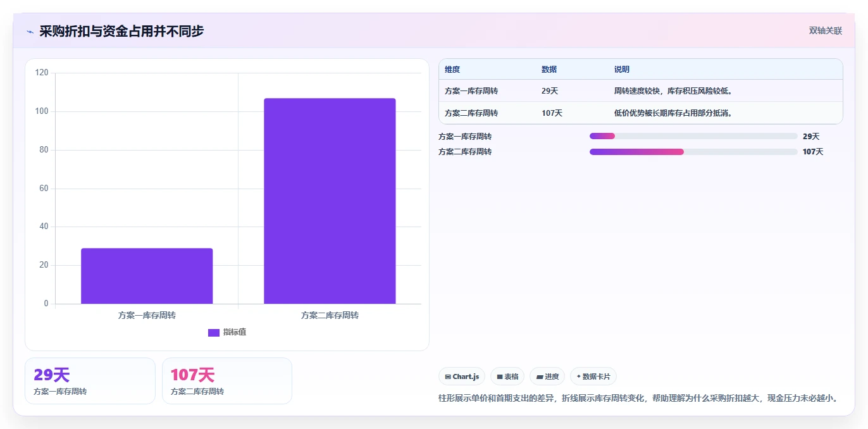Click the 方案一库存周转 progress bar
The width and height of the screenshot is (868, 429).
(x=693, y=136)
